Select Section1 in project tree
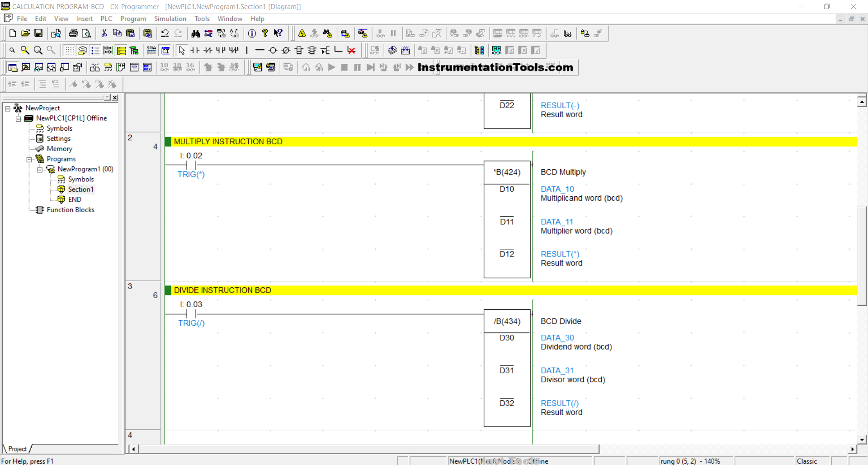Viewport: 868px width, 465px height. tap(80, 190)
